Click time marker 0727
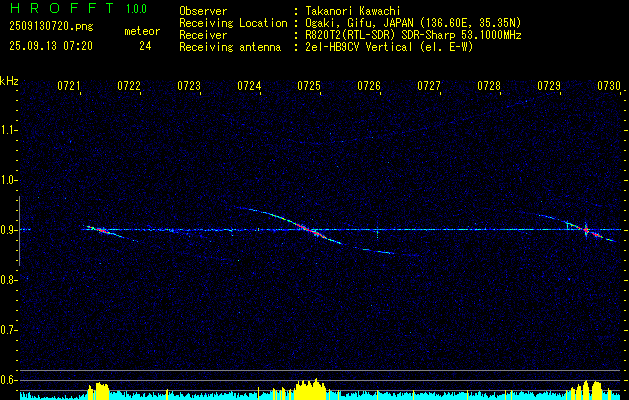 click(429, 85)
